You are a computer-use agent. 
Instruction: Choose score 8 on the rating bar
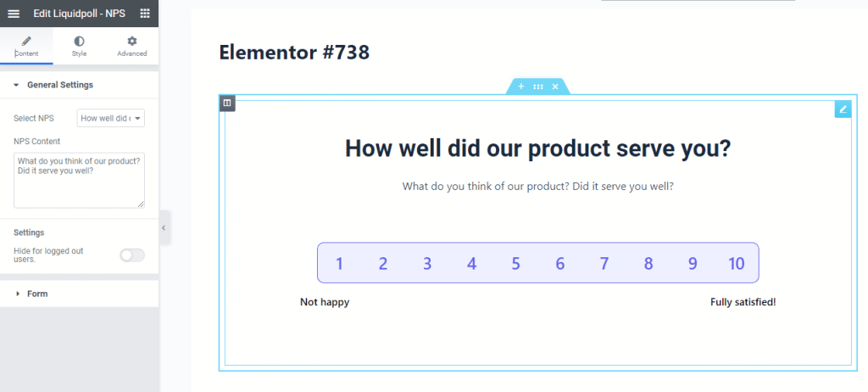click(x=648, y=263)
